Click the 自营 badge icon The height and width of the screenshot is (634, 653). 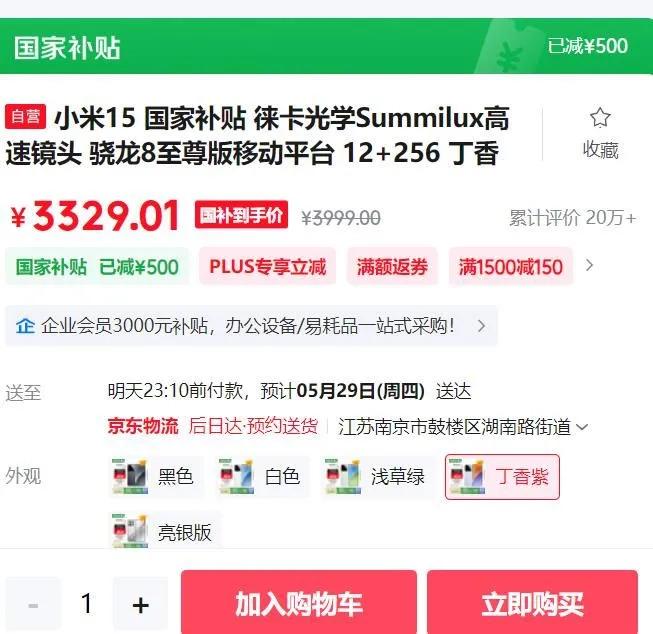click(x=25, y=117)
